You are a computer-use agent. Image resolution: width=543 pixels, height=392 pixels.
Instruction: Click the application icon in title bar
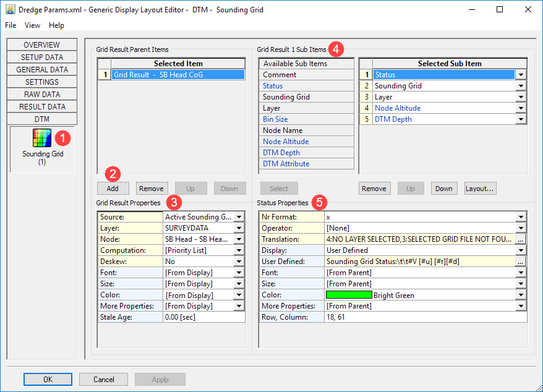click(x=11, y=10)
